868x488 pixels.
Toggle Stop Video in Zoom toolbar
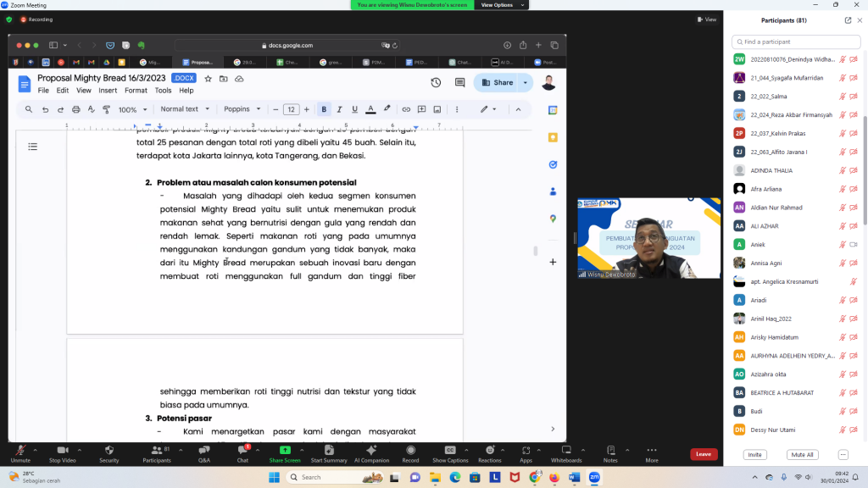coord(62,454)
